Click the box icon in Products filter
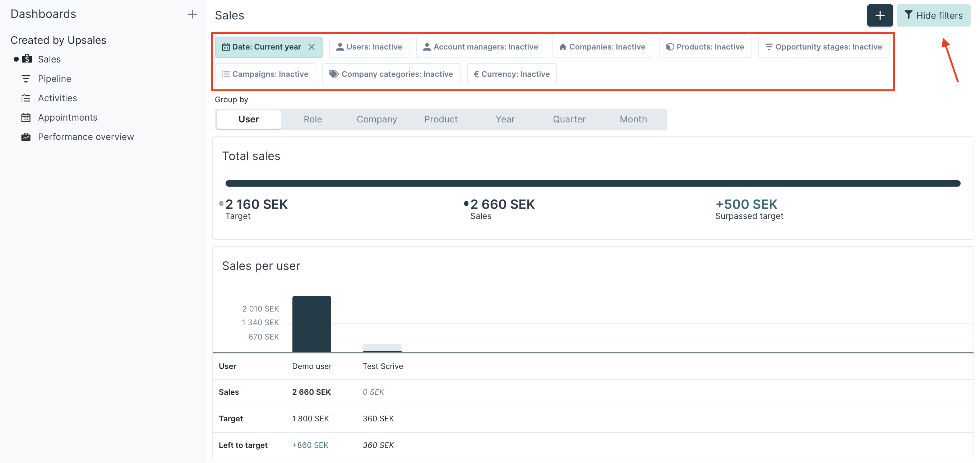980x463 pixels. click(x=670, y=47)
